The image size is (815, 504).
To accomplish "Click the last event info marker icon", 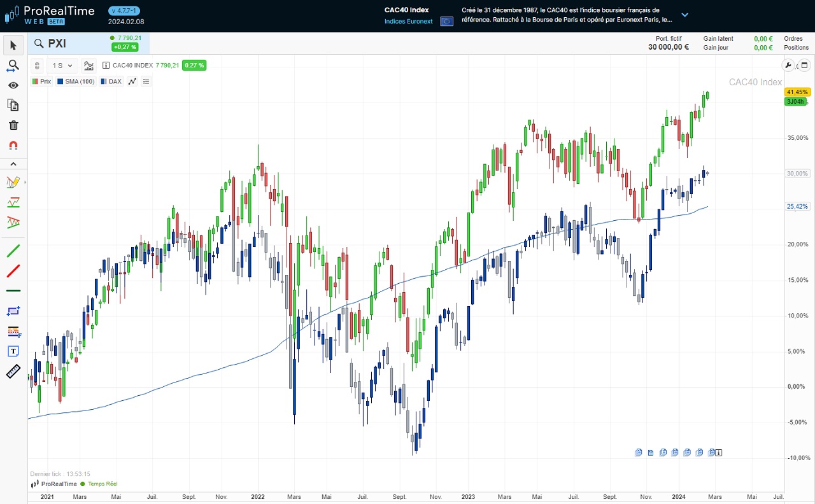I will pyautogui.click(x=718, y=452).
